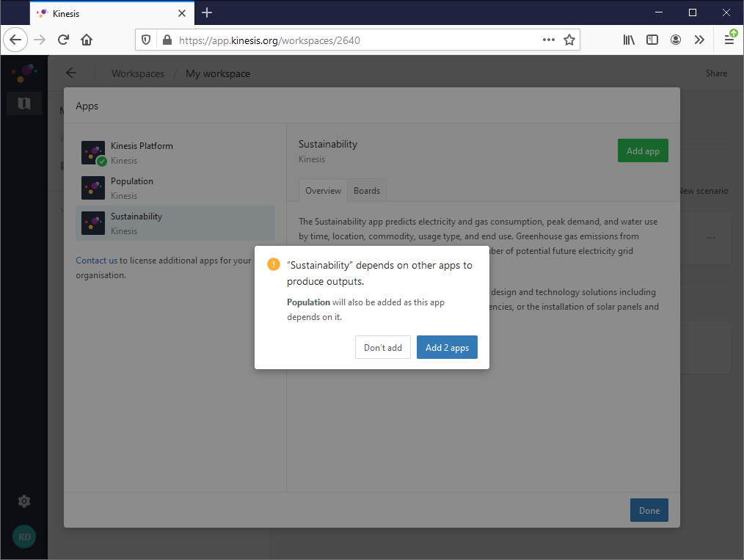The height and width of the screenshot is (560, 744).
Task: Open the Firefox hamburger menu
Action: tap(729, 40)
